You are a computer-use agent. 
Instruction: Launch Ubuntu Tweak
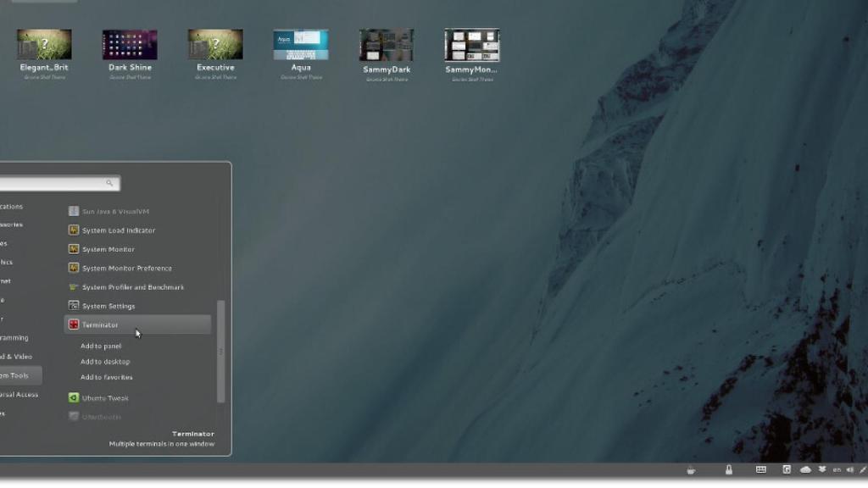click(x=105, y=398)
